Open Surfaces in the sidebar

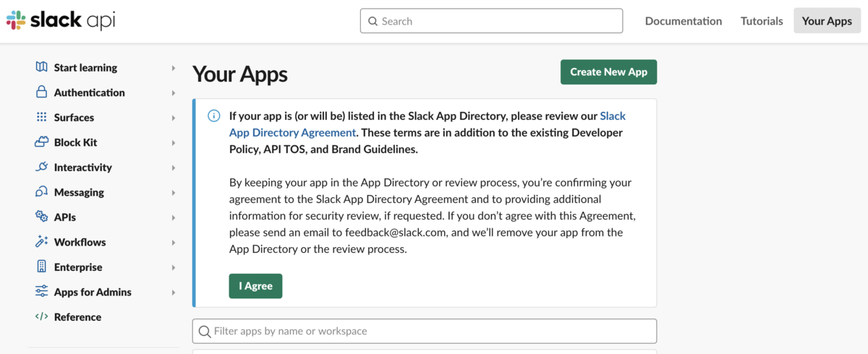(74, 117)
